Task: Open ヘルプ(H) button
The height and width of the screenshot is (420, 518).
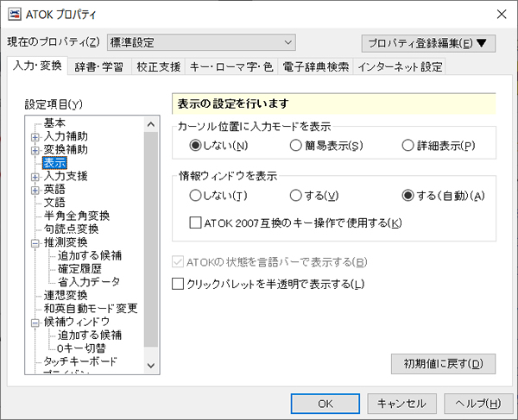Action: 478,404
